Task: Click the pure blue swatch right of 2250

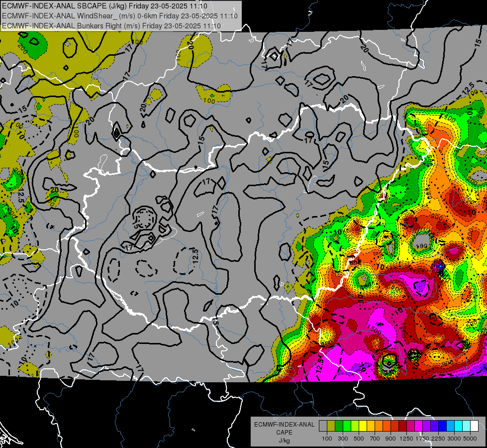Action: (443, 426)
